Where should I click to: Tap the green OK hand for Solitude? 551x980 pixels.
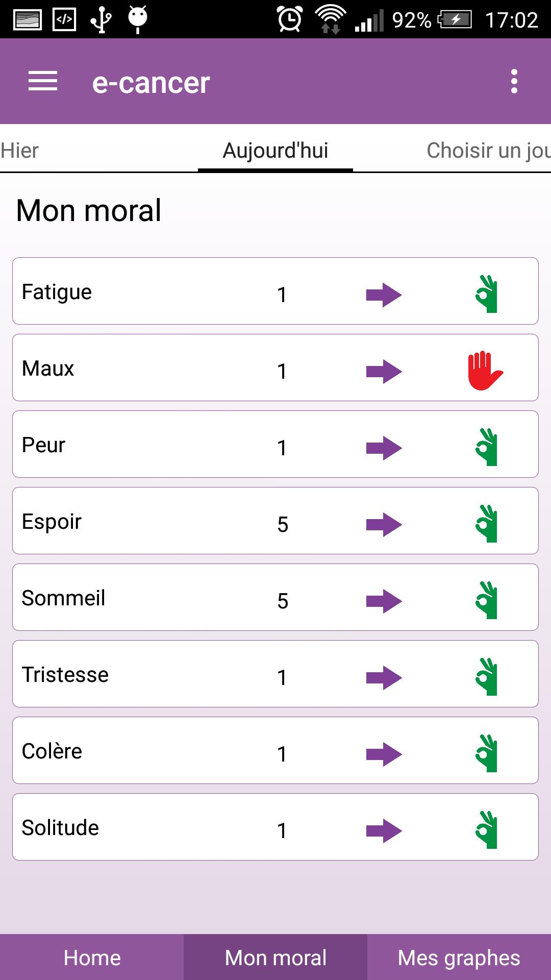click(487, 830)
